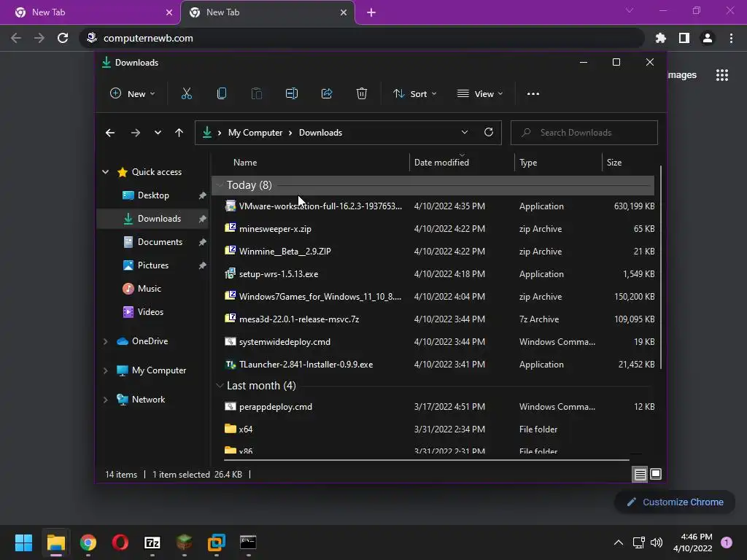The width and height of the screenshot is (747, 560).
Task: Switch to the first New Tab
Action: pyautogui.click(x=90, y=12)
